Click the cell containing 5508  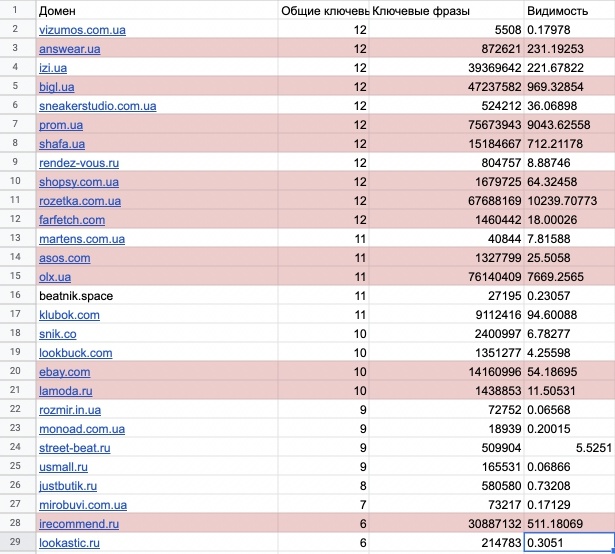coord(446,30)
